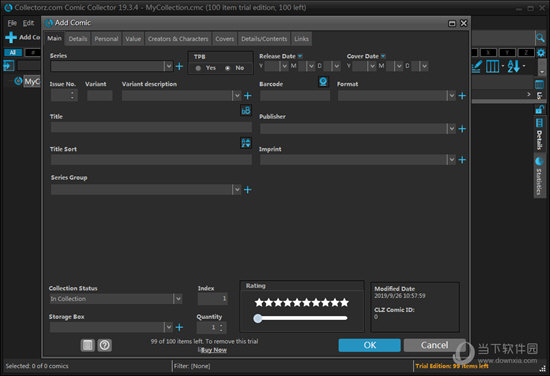Expand the Format dropdown

451,95
